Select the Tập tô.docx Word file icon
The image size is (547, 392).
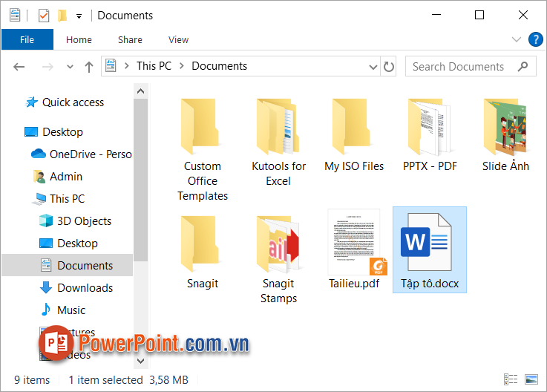(x=426, y=242)
